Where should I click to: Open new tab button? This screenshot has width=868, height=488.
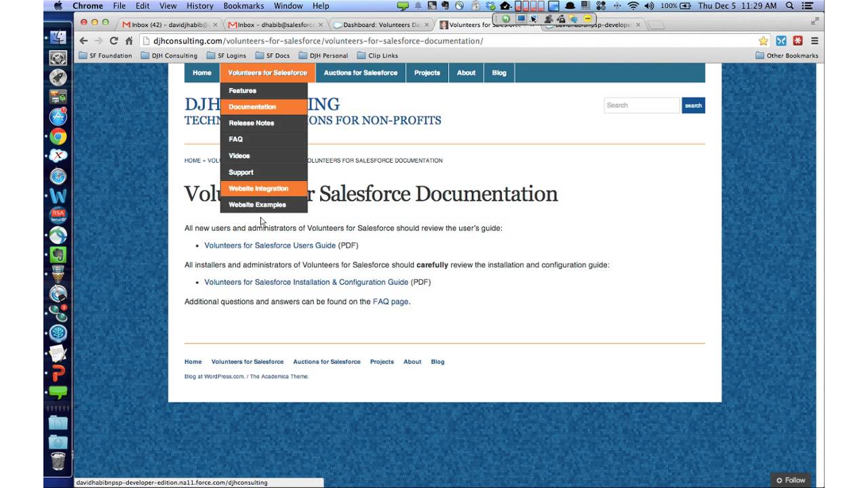point(655,25)
